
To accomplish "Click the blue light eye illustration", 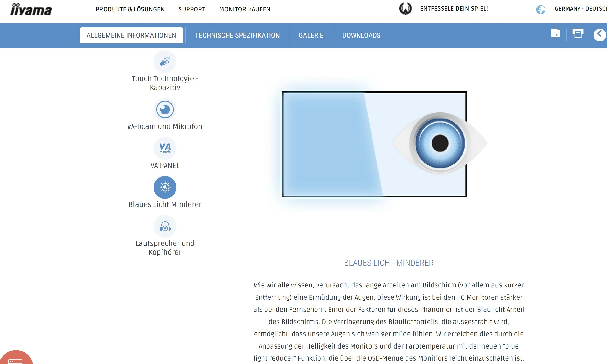I will coord(379,145).
